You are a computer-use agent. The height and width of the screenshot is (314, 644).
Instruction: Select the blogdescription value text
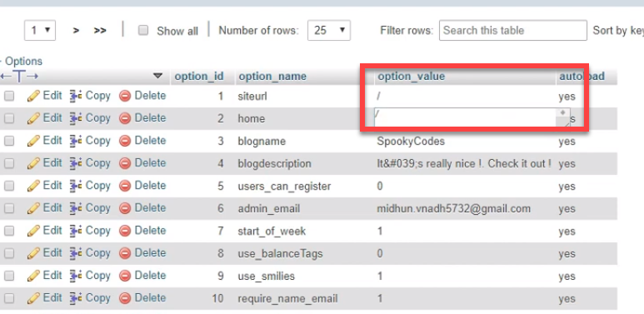pos(464,163)
